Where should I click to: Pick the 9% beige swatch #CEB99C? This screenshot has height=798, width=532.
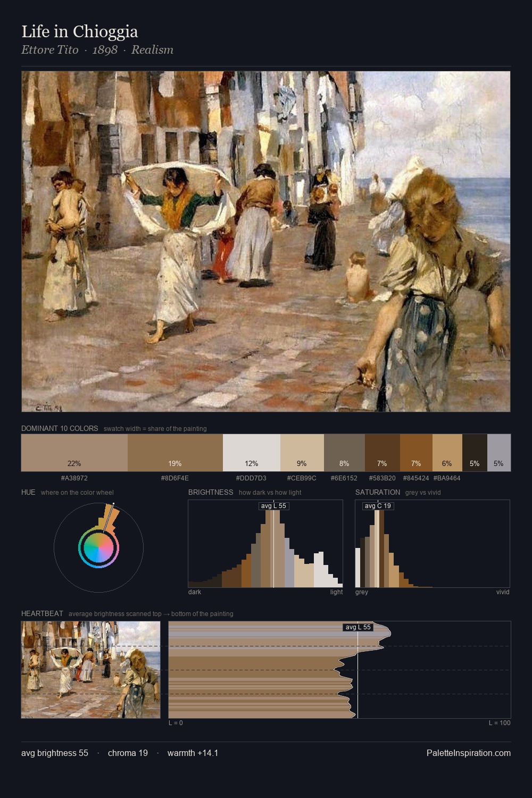tap(302, 453)
